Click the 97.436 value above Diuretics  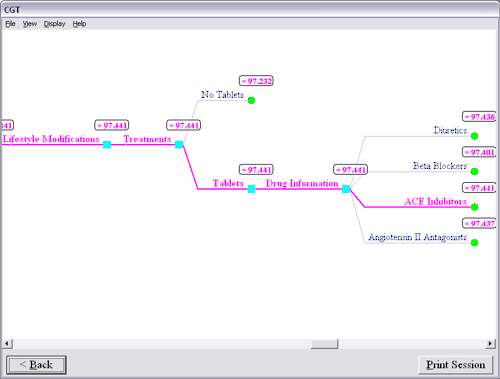[x=479, y=117]
